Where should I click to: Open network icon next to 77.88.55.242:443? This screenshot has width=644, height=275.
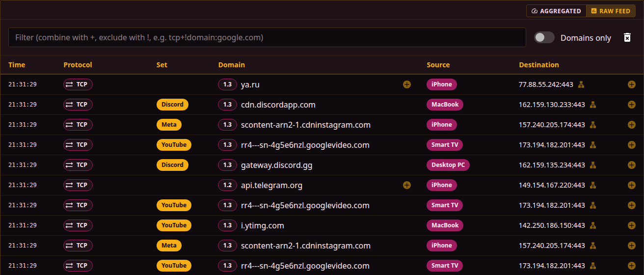tap(581, 84)
